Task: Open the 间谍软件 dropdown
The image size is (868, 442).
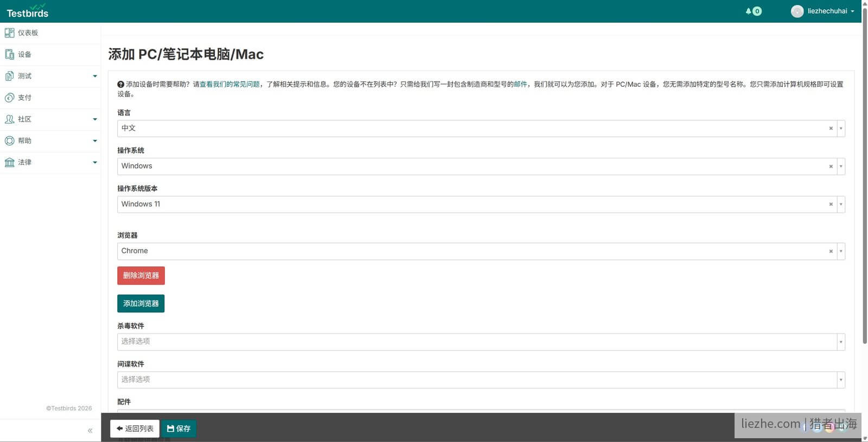Action: click(481, 380)
